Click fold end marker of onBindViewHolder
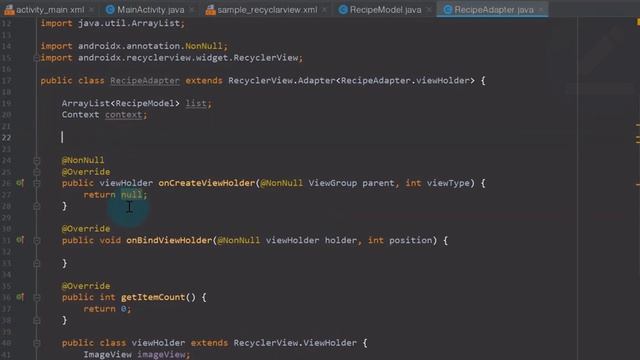 (37, 264)
